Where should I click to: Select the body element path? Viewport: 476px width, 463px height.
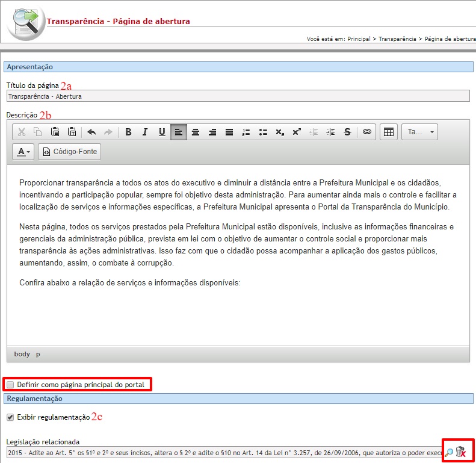click(22, 354)
